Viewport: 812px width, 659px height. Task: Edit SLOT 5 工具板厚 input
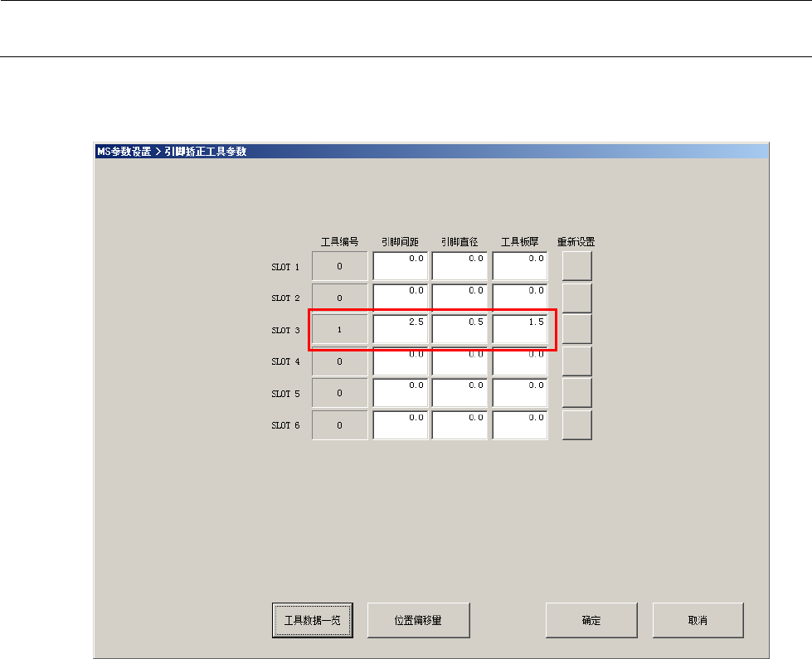520,393
